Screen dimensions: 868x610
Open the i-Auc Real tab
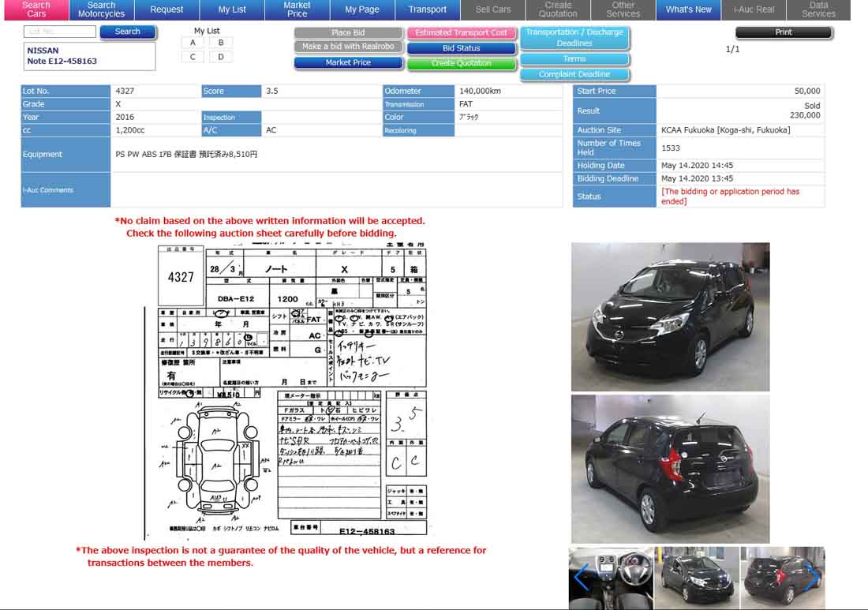754,9
